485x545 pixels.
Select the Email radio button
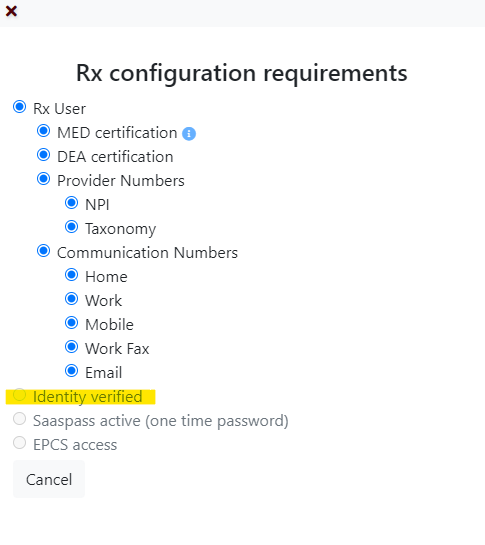(72, 371)
